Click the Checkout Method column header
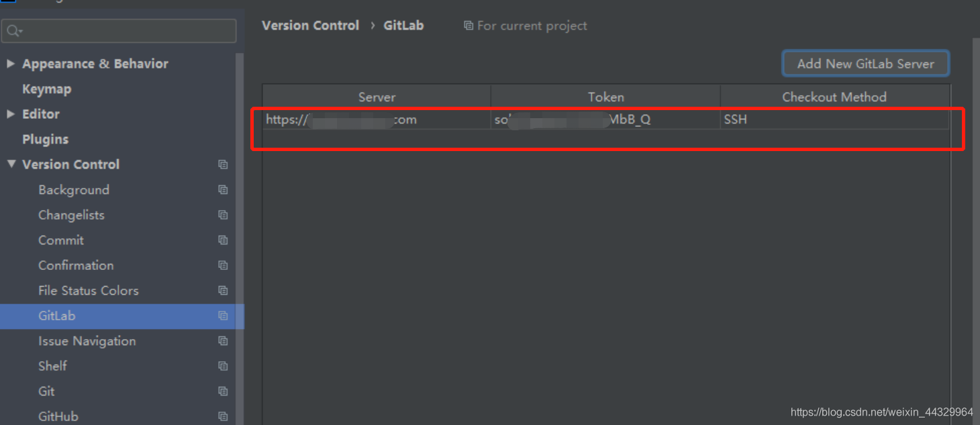 point(834,97)
